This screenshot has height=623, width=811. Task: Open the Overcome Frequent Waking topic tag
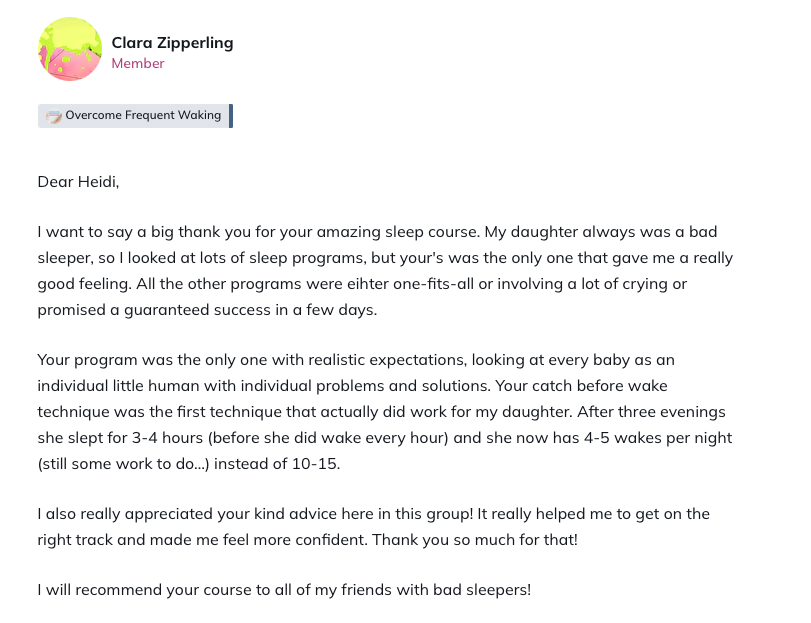135,115
